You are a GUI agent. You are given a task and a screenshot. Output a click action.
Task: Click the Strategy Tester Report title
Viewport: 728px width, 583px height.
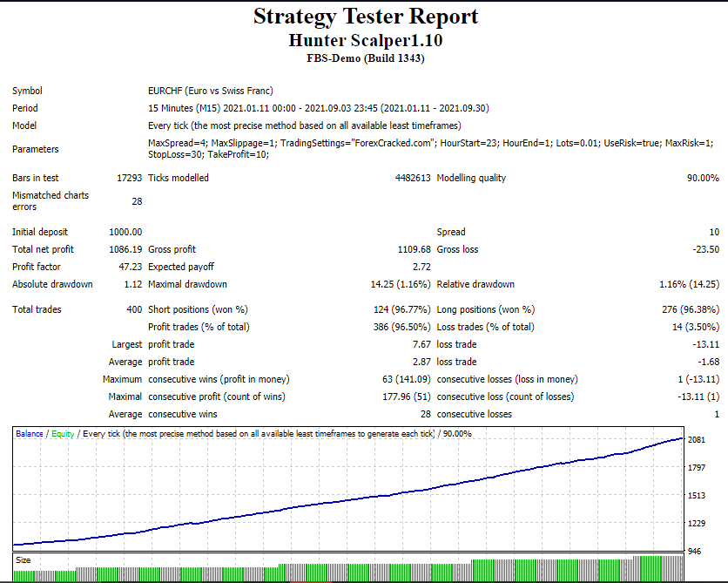point(365,17)
